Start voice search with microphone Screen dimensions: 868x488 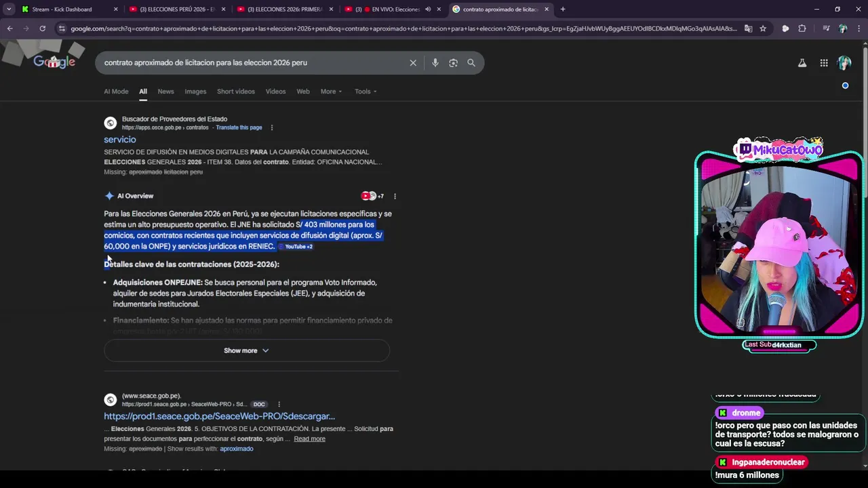click(435, 62)
